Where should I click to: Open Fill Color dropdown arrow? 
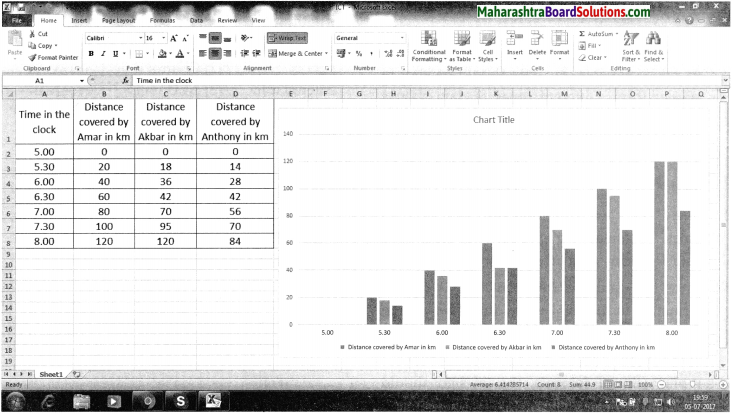pos(170,54)
